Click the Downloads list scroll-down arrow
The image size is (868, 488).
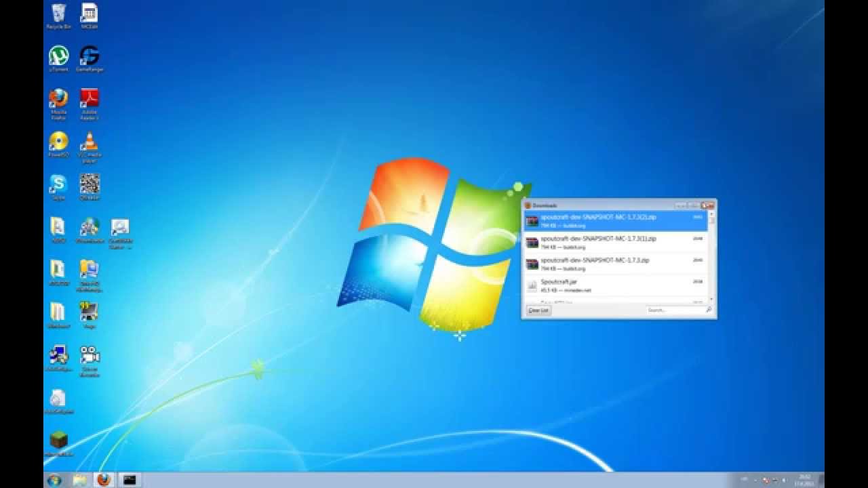[x=711, y=299]
